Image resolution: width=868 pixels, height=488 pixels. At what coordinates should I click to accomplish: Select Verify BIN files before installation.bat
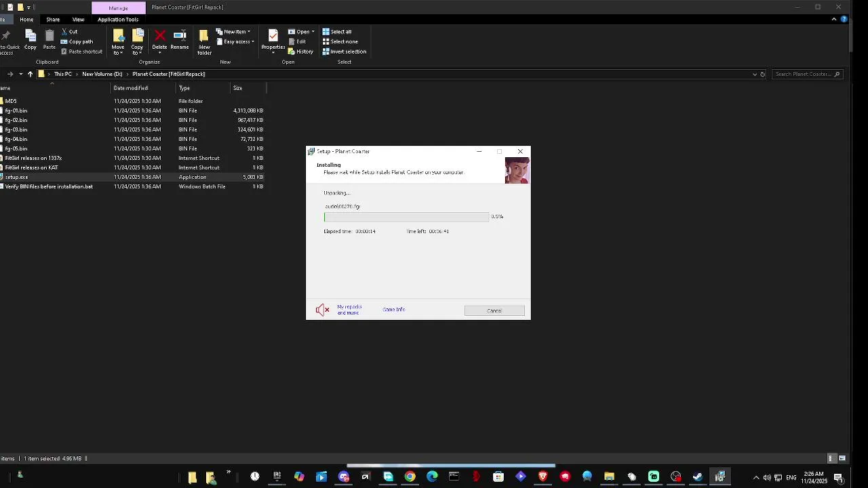click(x=49, y=186)
